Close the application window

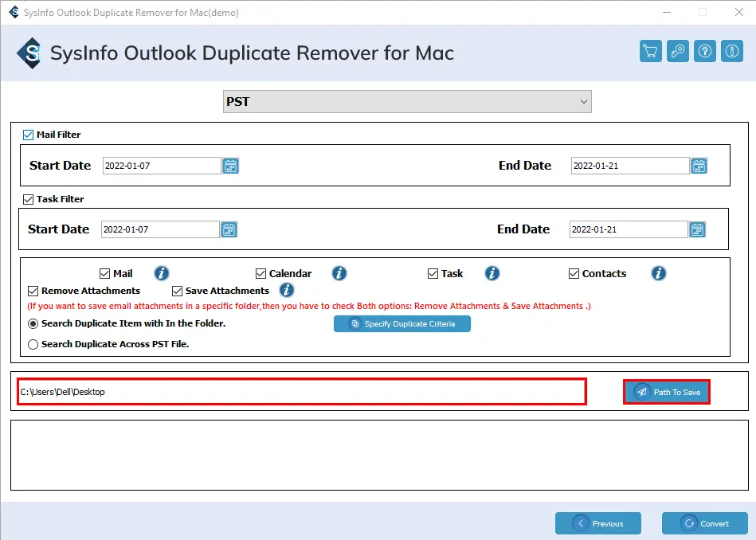739,12
